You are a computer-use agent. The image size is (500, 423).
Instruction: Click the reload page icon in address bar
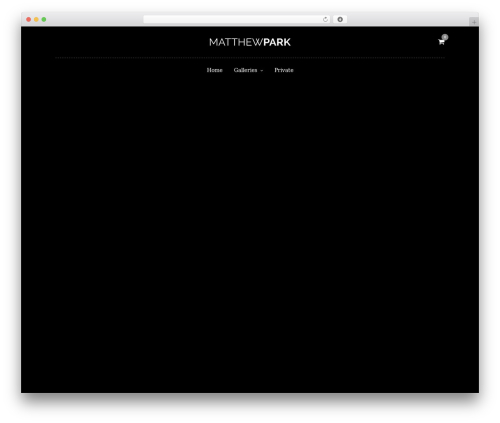325,19
